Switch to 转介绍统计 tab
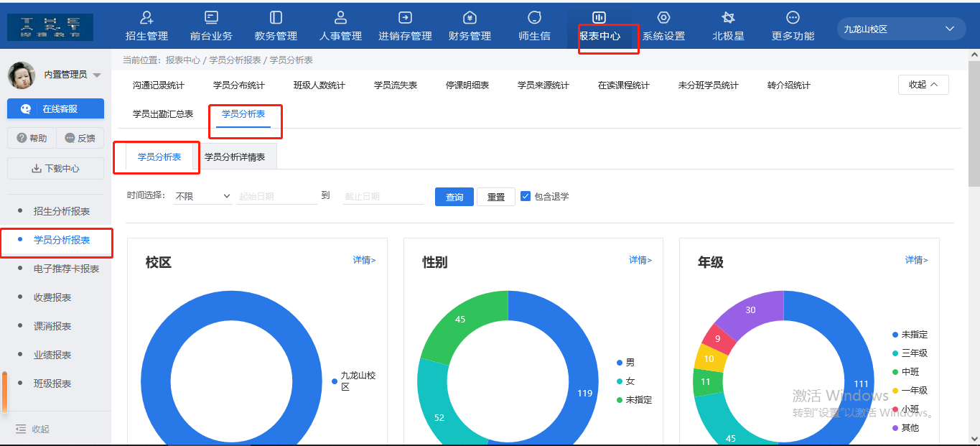980x446 pixels. 789,85
